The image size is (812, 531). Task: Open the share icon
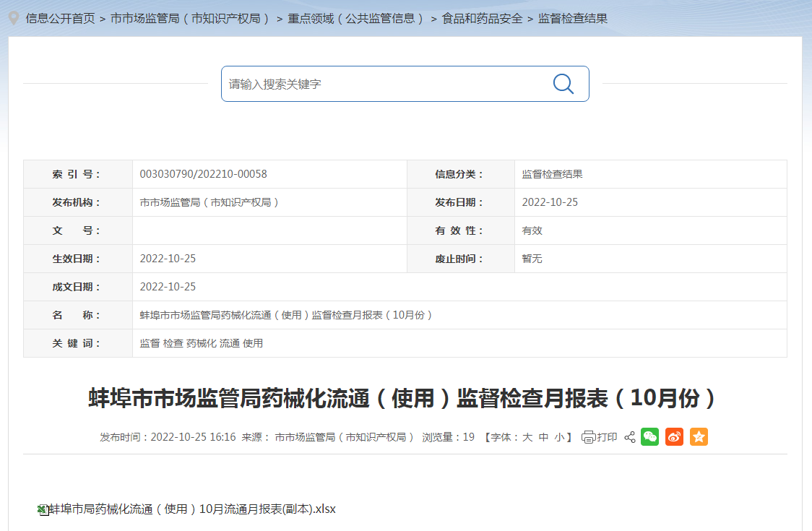[x=630, y=437]
